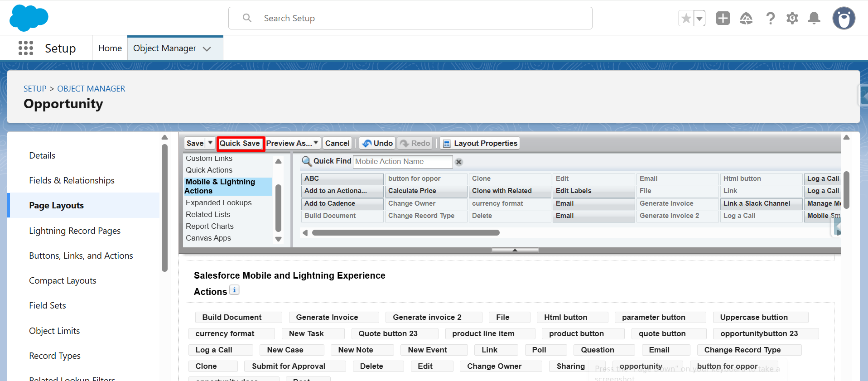The width and height of the screenshot is (868, 381).
Task: Open the App Launcher grid icon
Action: [26, 48]
